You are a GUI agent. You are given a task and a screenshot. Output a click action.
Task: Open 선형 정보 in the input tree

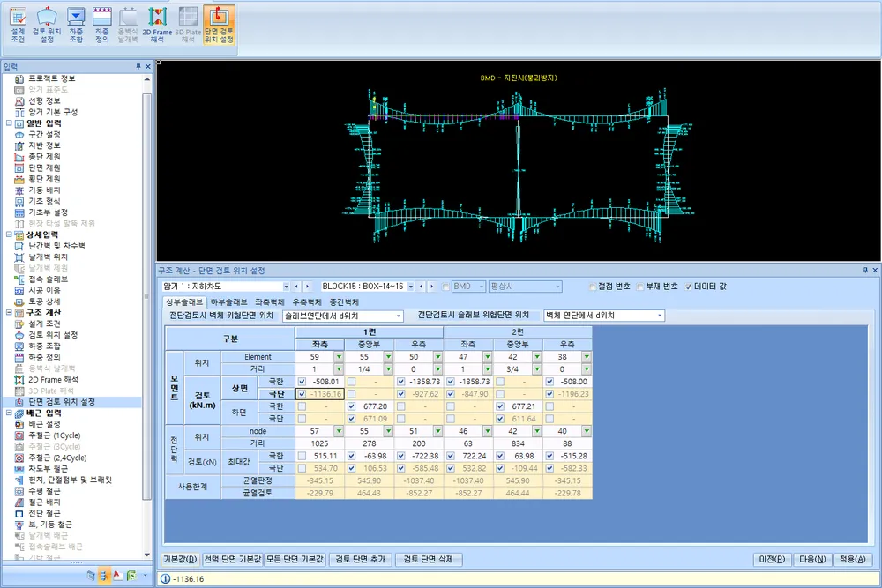tap(44, 100)
